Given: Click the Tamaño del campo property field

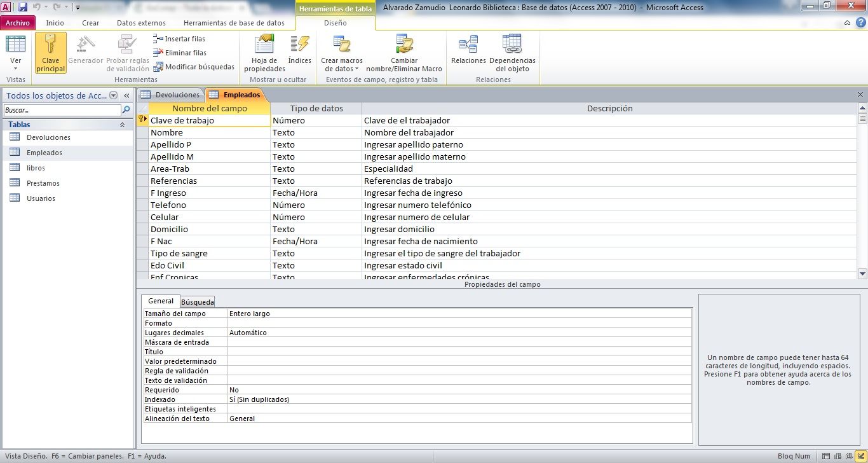Looking at the screenshot, I should (459, 314).
